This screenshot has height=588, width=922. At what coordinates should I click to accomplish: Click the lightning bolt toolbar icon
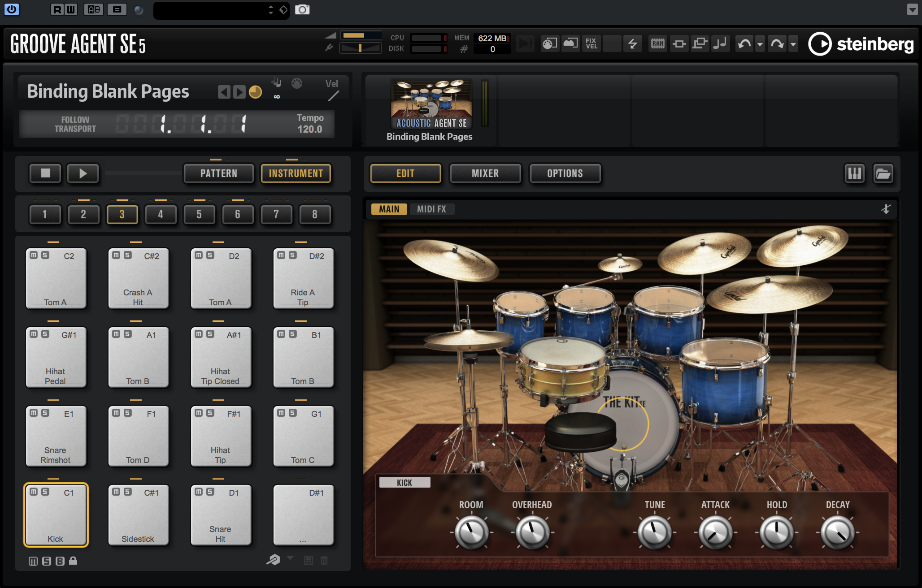point(632,43)
